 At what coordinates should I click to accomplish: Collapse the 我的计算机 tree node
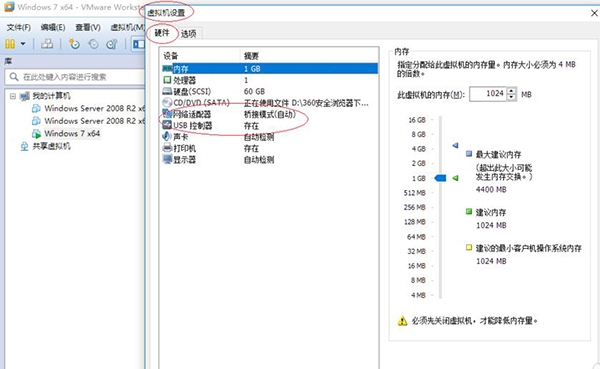(x=13, y=96)
